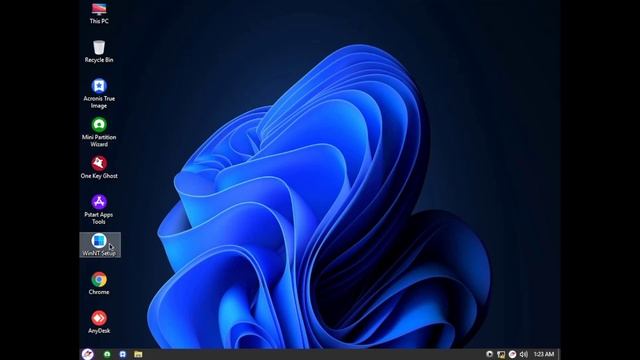Open This PC desktop icon
The image size is (640, 360).
coord(99,13)
